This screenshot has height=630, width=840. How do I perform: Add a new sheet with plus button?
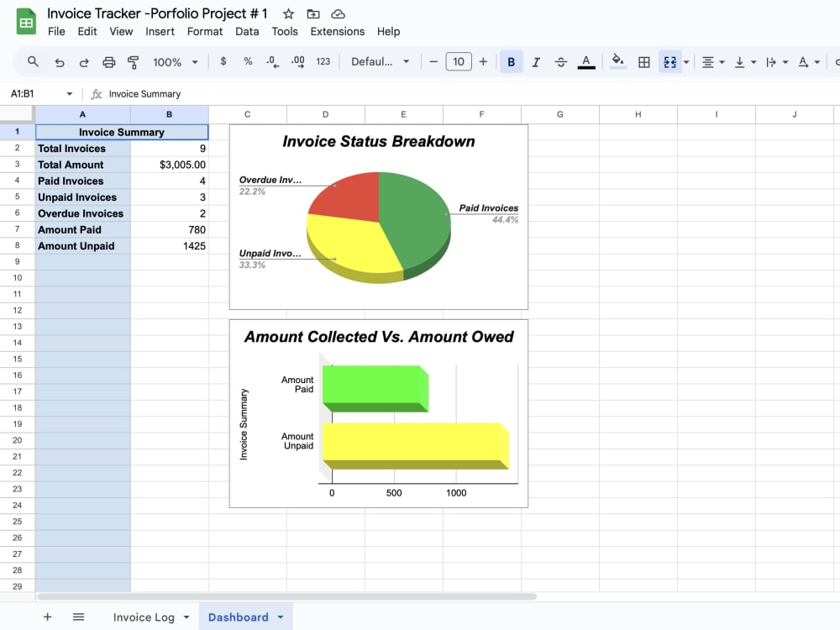point(48,617)
